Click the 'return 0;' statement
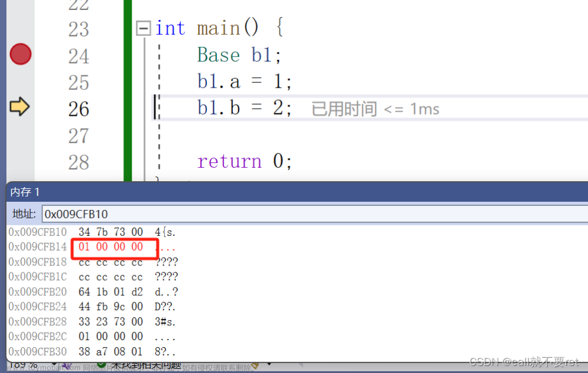Screen dimensions: 588x373 [244, 161]
